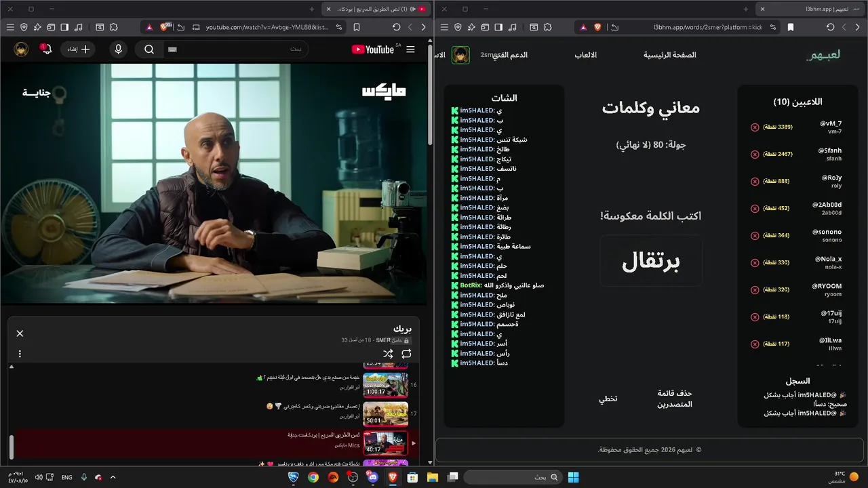Image resolution: width=868 pixels, height=488 pixels.
Task: Remove player @Nola_x from list
Action: point(755,262)
